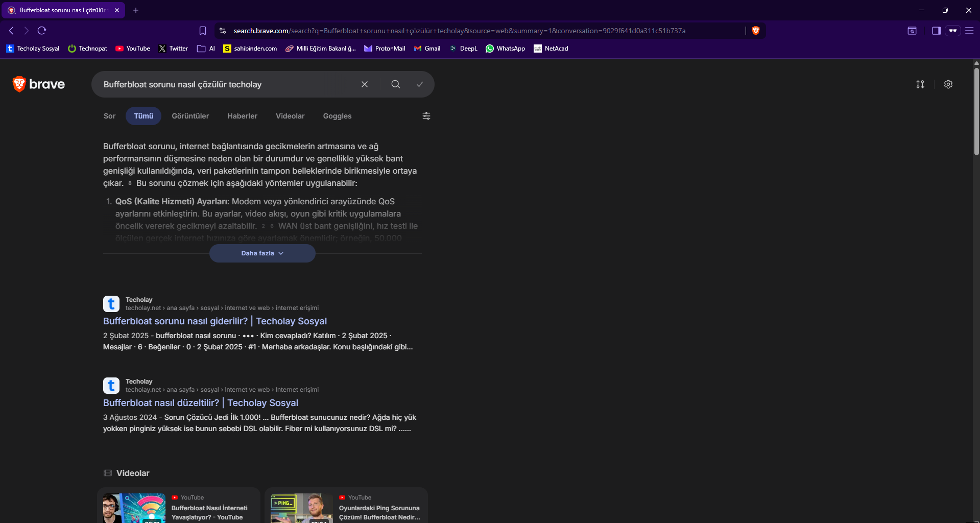Click the breadcrumb URL above 'nasıl düzeltilir' result
This screenshot has height=523, width=980.
(x=222, y=390)
